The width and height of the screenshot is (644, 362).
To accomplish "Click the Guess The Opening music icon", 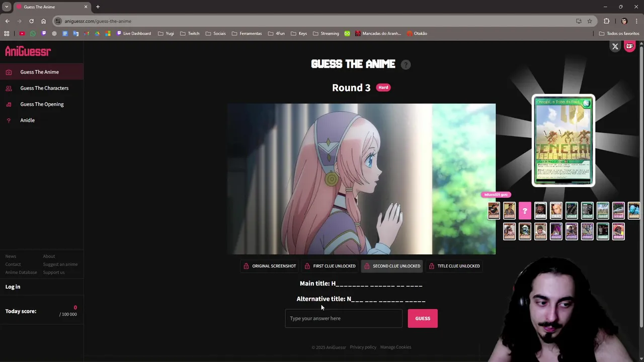I will pos(9,105).
